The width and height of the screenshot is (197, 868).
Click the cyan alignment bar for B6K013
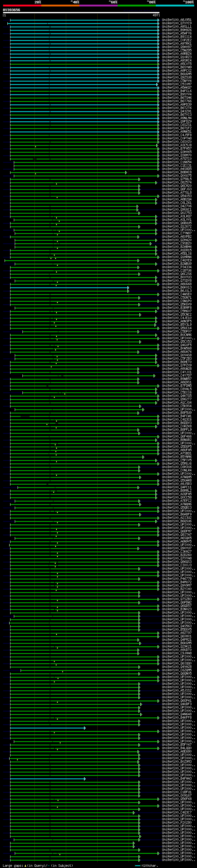[69, 287]
